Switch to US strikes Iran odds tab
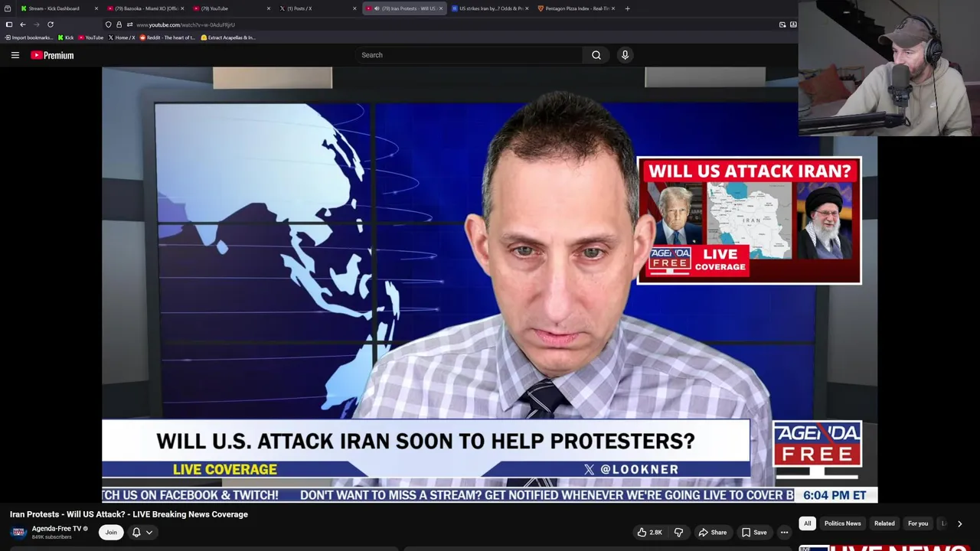Screen dimensions: 980x551 [x=490, y=8]
